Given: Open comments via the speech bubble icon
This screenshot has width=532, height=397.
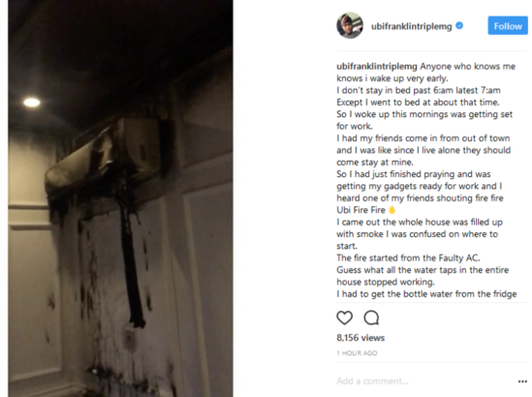Looking at the screenshot, I should tap(371, 318).
